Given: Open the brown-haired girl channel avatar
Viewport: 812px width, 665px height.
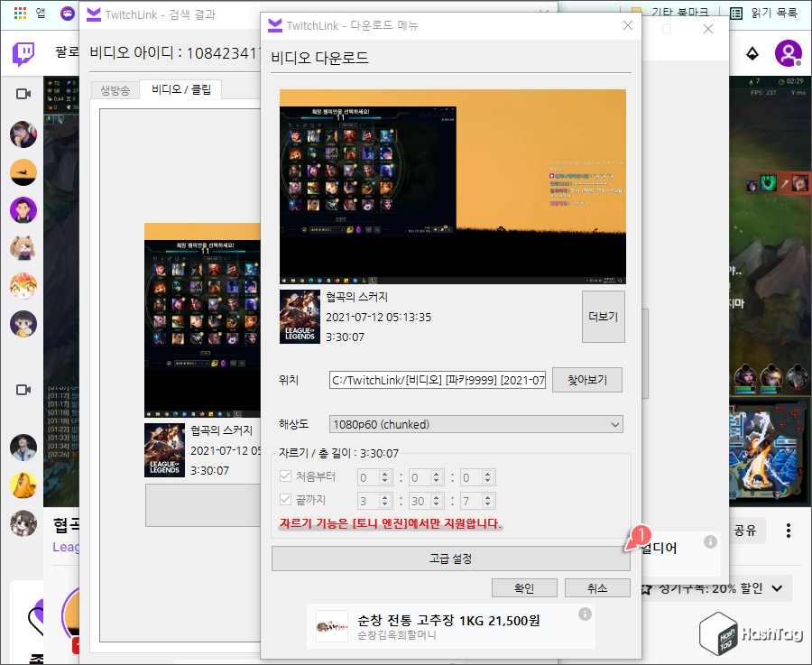Looking at the screenshot, I should coord(23,523).
